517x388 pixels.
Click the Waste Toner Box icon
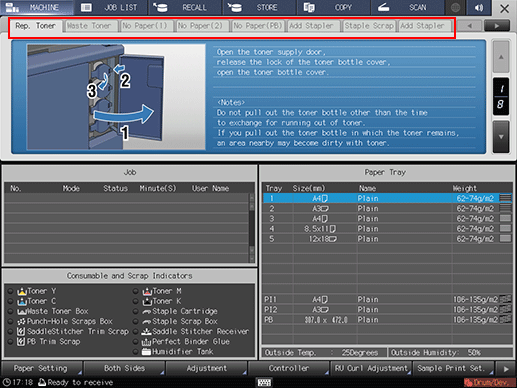click(22, 312)
